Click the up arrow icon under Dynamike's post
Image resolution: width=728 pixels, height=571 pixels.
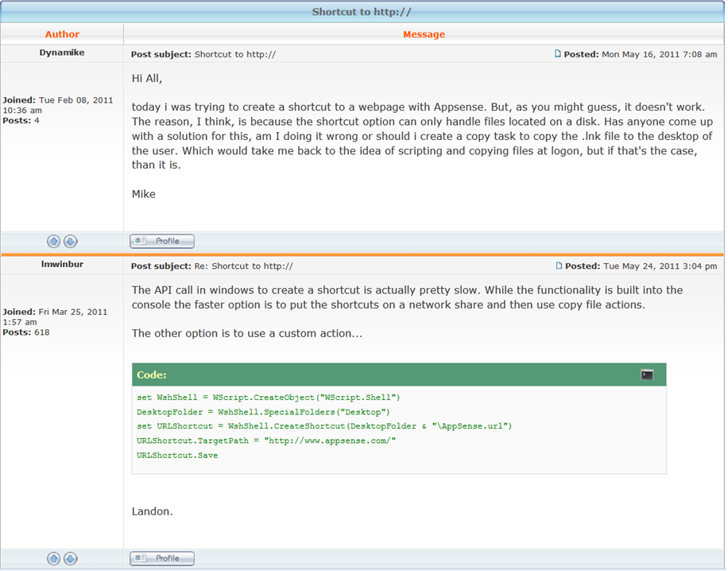[x=54, y=241]
